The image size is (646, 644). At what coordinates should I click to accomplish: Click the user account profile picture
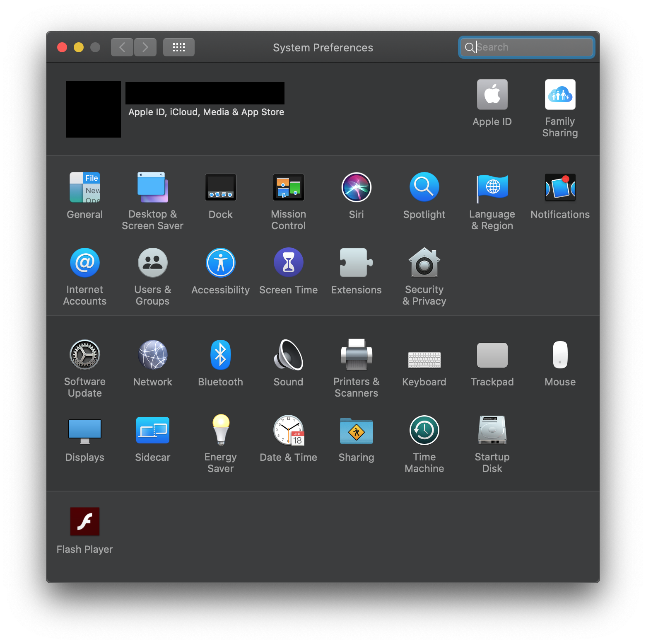94,109
